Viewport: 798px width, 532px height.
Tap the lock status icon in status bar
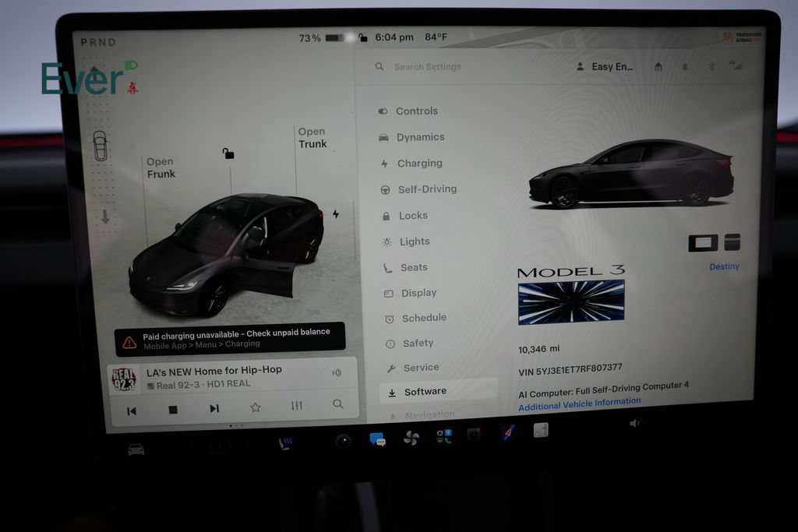363,37
